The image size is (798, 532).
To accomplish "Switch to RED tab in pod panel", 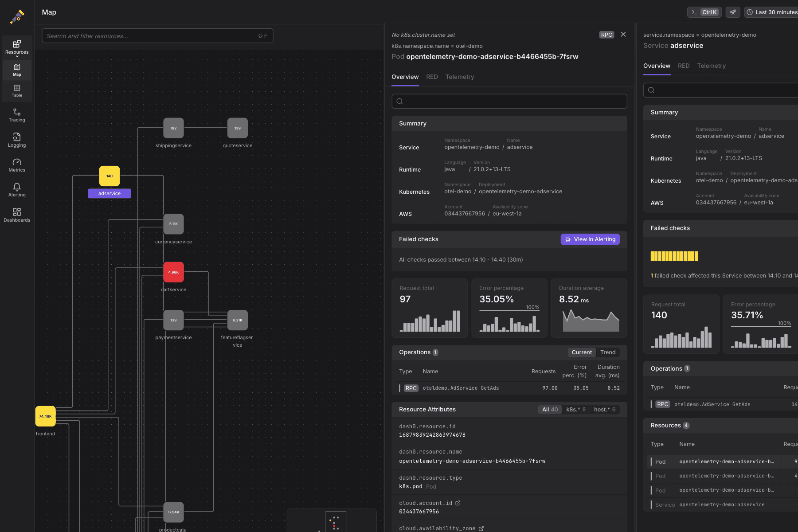I will [432, 77].
